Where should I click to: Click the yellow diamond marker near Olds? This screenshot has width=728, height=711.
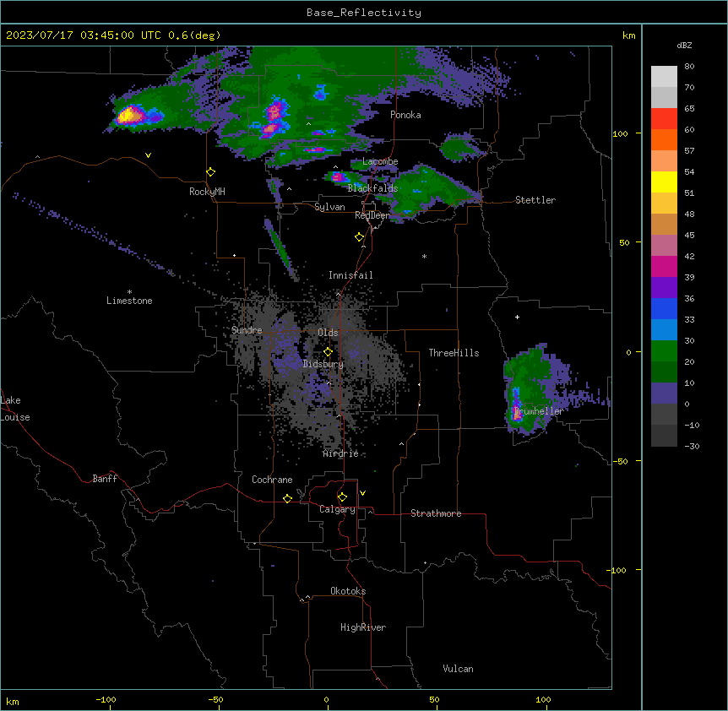(329, 352)
